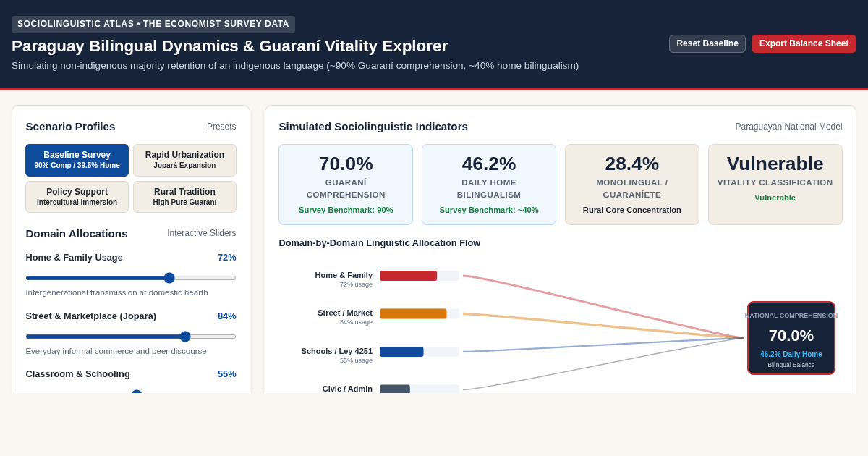This screenshot has height=456, width=868.
Task: Apply the Policy Support preset
Action: (x=77, y=197)
